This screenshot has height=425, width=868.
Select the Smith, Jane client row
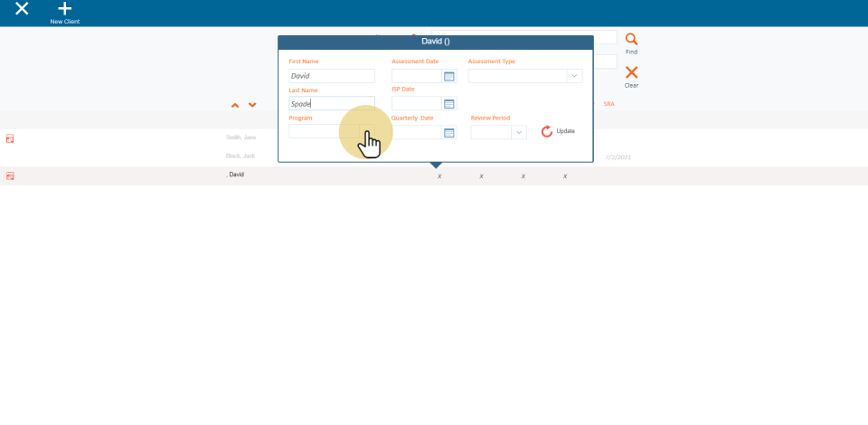coord(241,137)
